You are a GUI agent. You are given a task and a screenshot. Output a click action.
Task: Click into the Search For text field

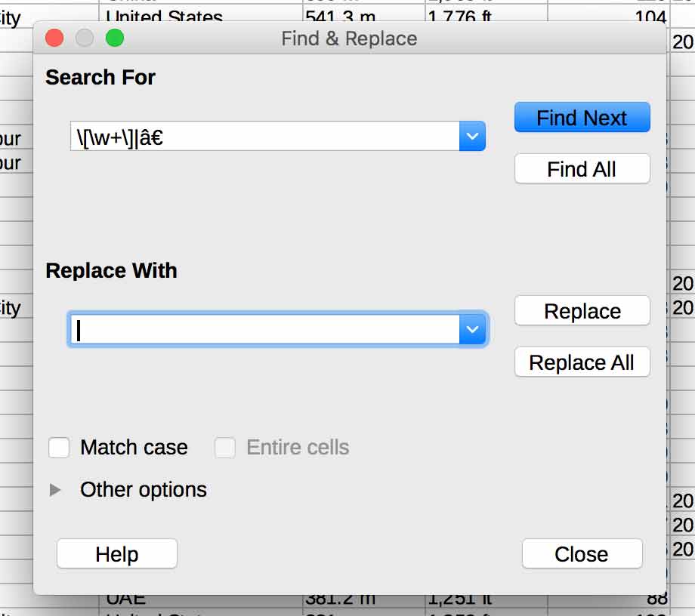click(264, 136)
